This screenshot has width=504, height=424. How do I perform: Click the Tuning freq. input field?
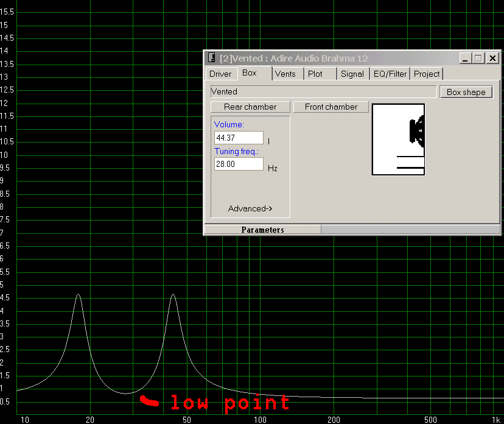[x=239, y=164]
